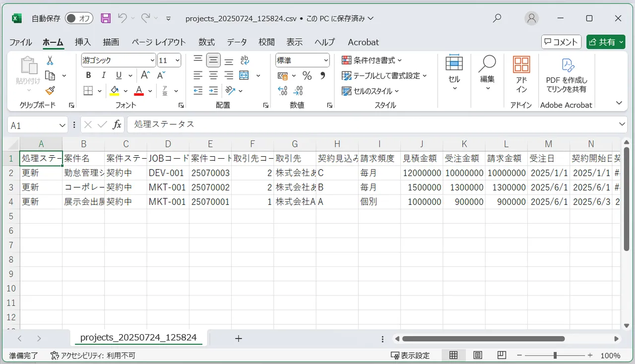Screen dimensions: 635x364
Task: Switch to the 挿入 ribbon tab
Action: point(83,42)
